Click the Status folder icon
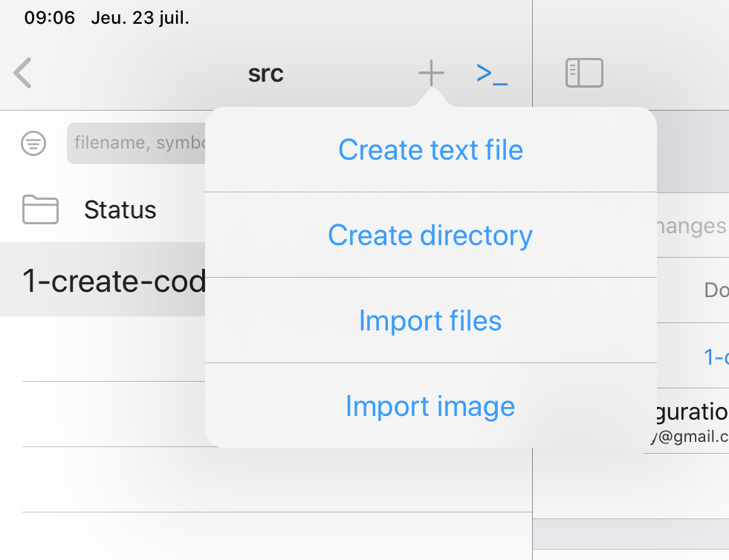 pos(40,209)
